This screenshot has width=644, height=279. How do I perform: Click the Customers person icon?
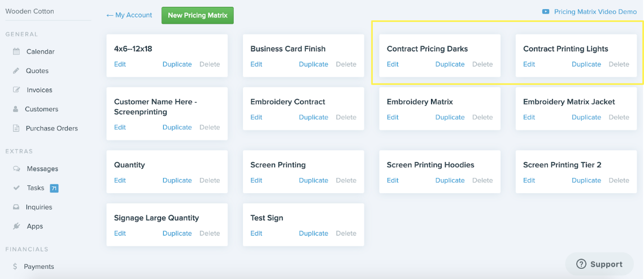(x=16, y=110)
